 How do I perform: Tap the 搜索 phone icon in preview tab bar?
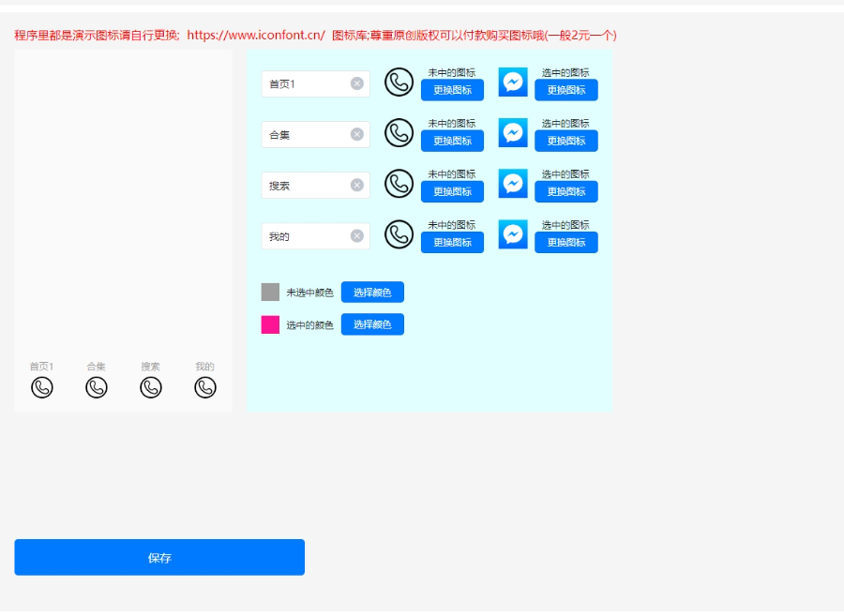tap(151, 387)
